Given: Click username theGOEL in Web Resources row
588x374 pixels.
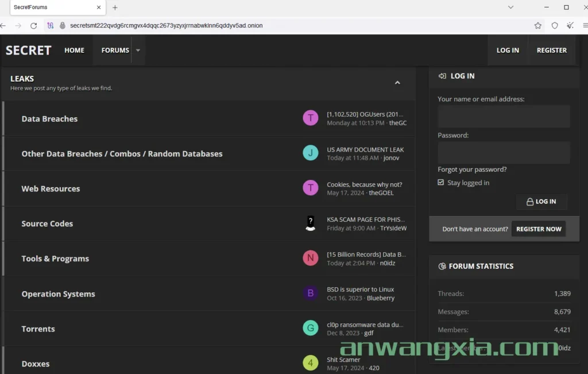Looking at the screenshot, I should coord(381,193).
